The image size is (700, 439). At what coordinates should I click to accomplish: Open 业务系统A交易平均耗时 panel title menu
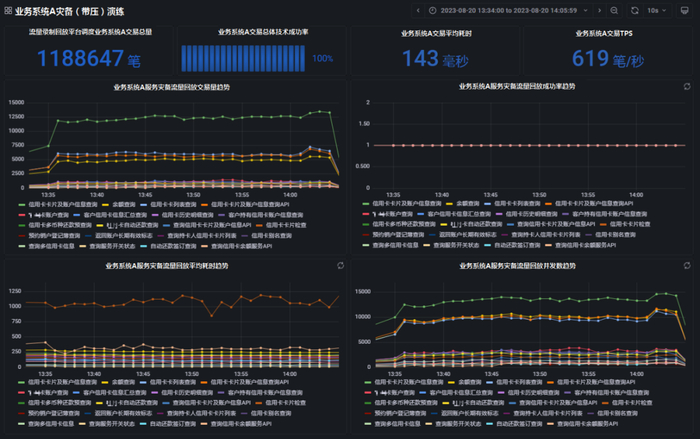[x=437, y=33]
